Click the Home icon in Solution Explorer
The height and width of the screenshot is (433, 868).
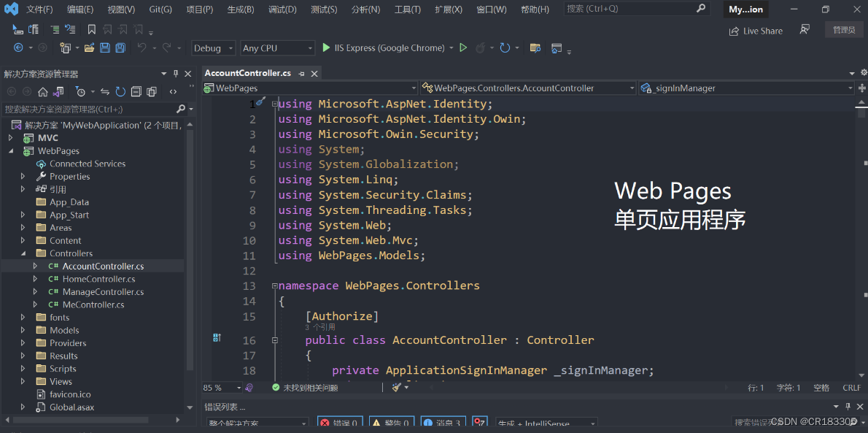point(42,91)
